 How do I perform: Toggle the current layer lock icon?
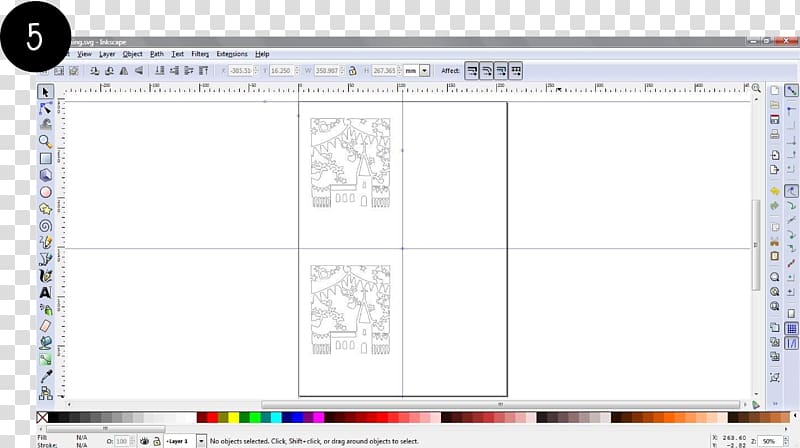(157, 440)
